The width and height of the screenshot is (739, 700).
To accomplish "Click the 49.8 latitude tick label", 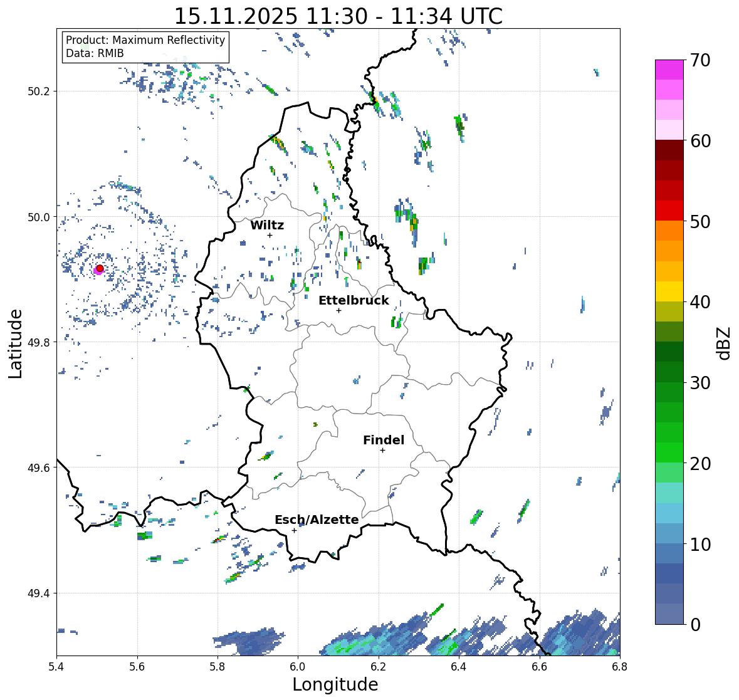I will [x=40, y=342].
